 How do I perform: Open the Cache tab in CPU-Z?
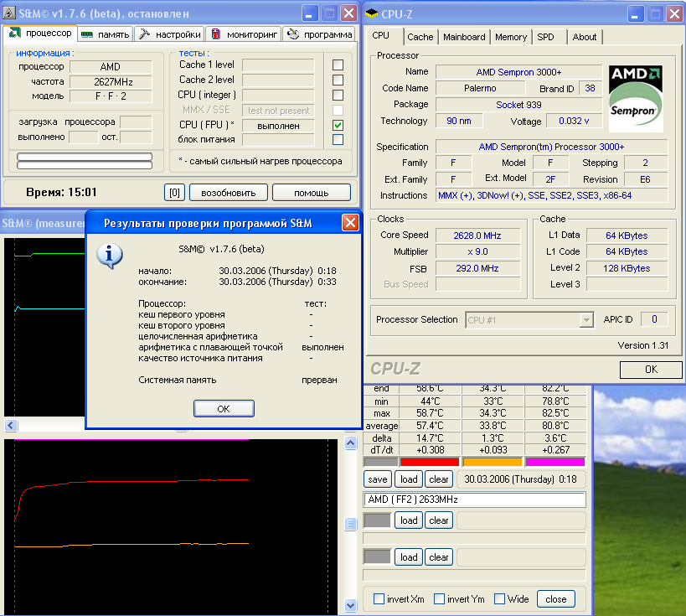(x=420, y=37)
